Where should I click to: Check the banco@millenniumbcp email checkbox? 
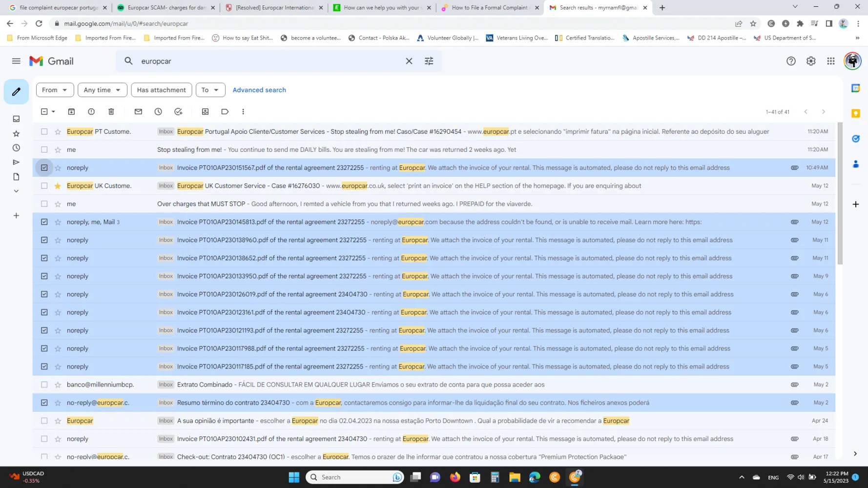coord(44,385)
